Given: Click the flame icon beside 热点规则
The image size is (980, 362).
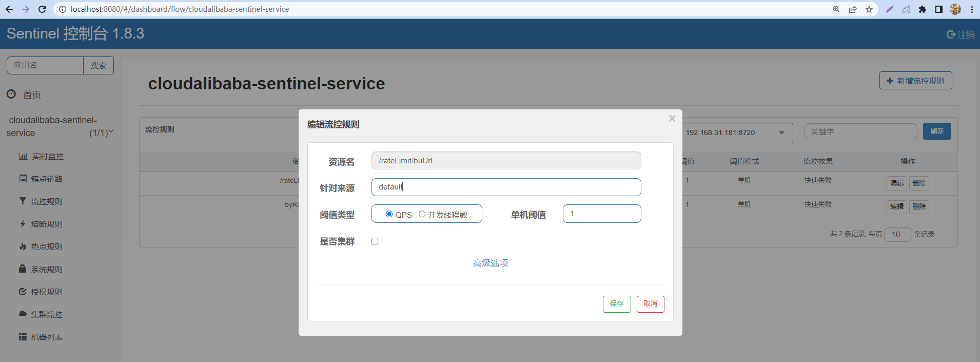Looking at the screenshot, I should [23, 246].
